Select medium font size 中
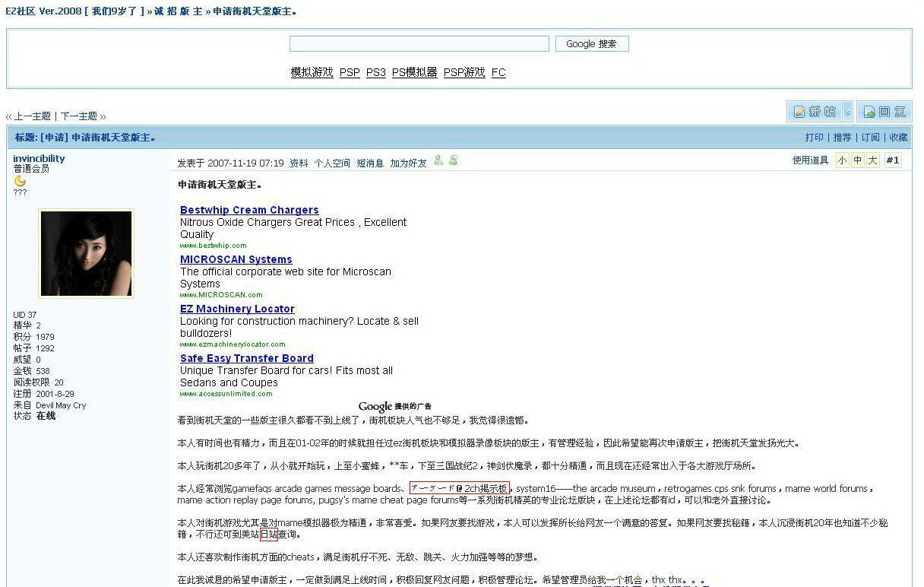924x587 pixels. point(857,160)
